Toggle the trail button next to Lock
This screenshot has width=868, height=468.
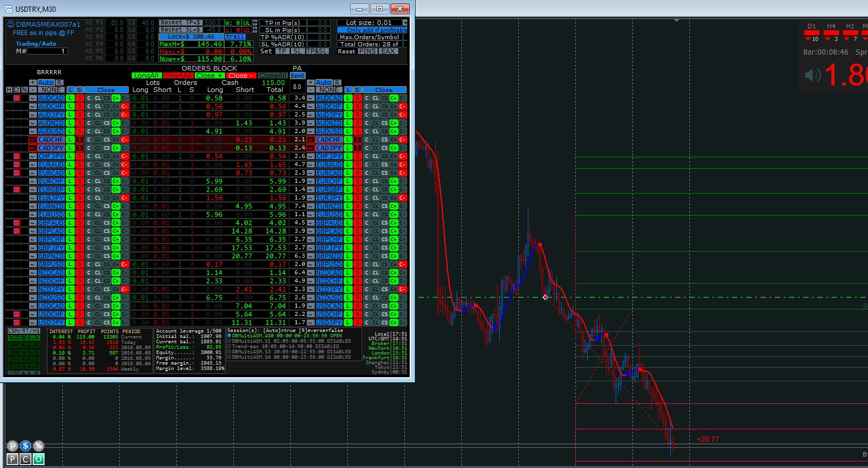(235, 37)
